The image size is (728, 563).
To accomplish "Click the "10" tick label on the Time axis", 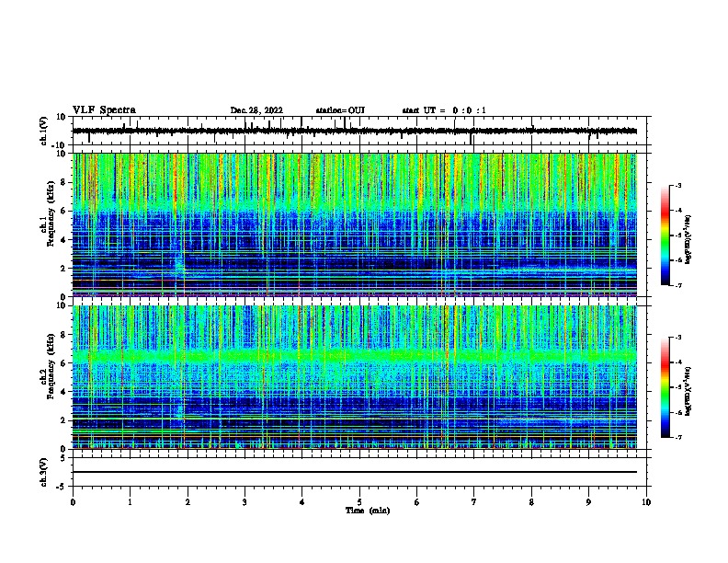I will [646, 502].
